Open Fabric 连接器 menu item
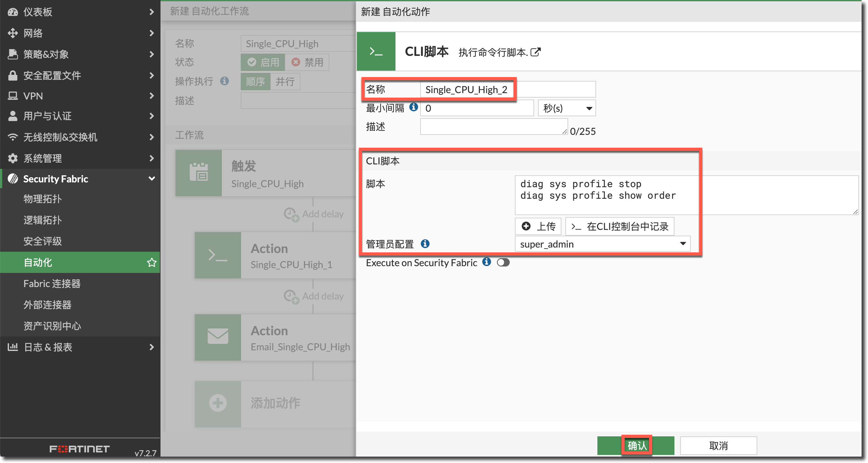Viewport: 868px width, 463px height. click(52, 284)
